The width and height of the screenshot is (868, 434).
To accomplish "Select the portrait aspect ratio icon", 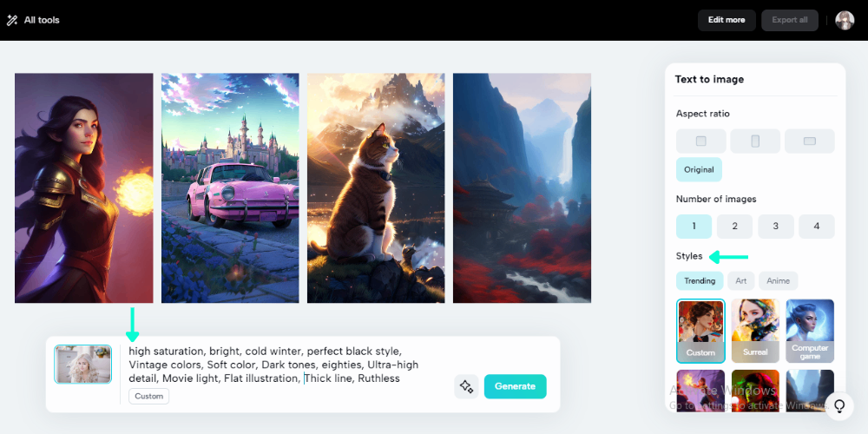I will (755, 141).
